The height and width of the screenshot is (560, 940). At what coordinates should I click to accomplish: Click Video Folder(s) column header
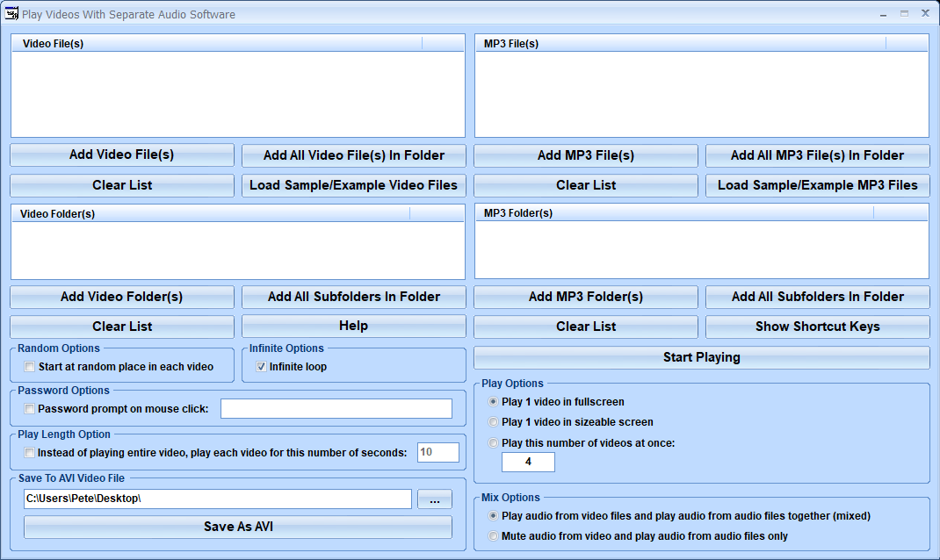(211, 214)
